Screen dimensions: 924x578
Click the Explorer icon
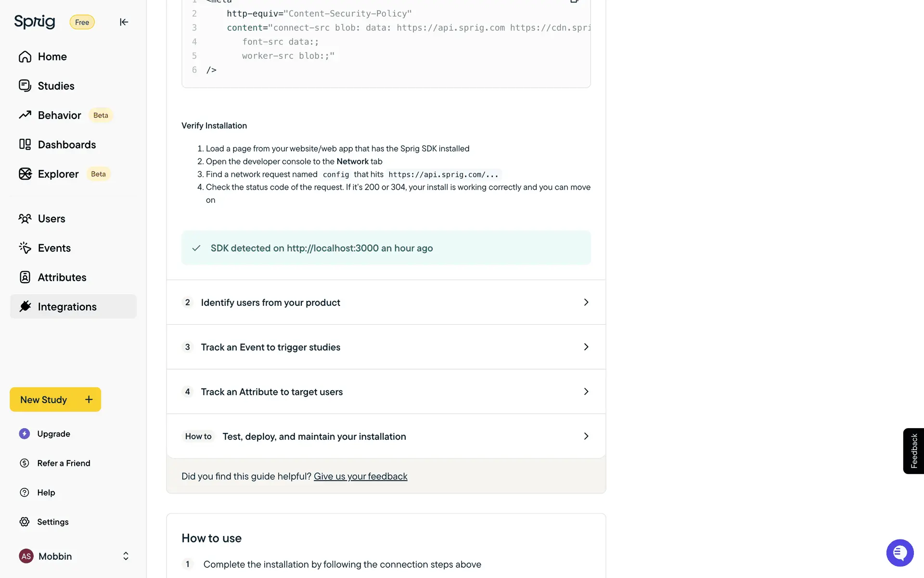(25, 174)
